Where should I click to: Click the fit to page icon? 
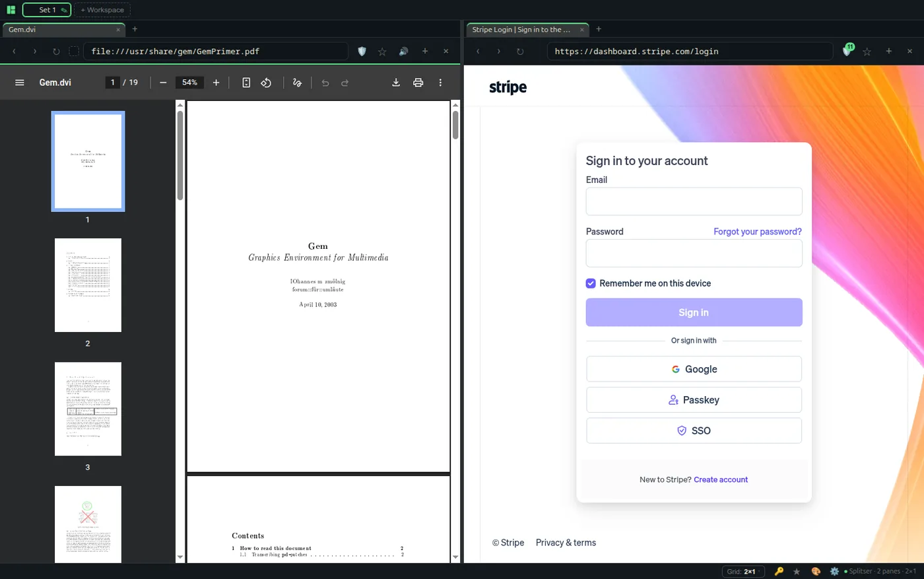pyautogui.click(x=246, y=83)
